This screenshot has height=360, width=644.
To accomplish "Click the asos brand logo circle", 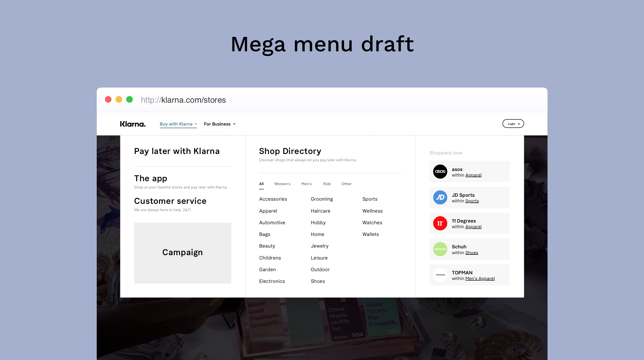I will coord(440,172).
